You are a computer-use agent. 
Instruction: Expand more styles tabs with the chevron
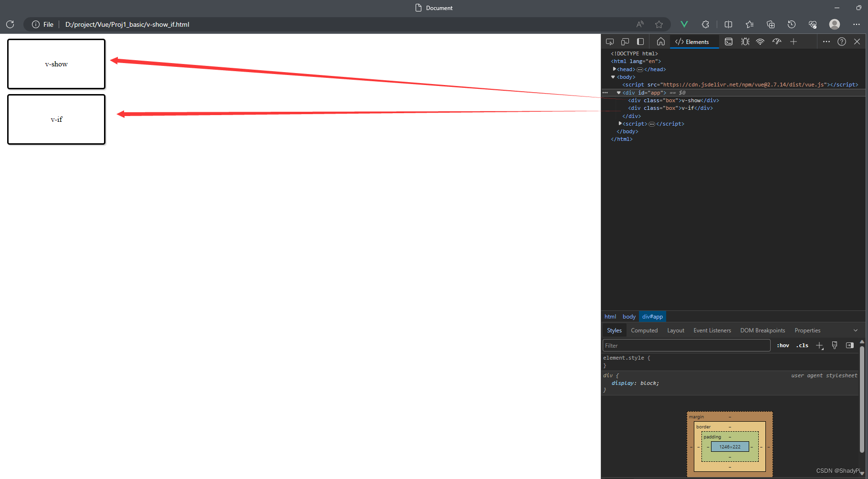tap(856, 330)
